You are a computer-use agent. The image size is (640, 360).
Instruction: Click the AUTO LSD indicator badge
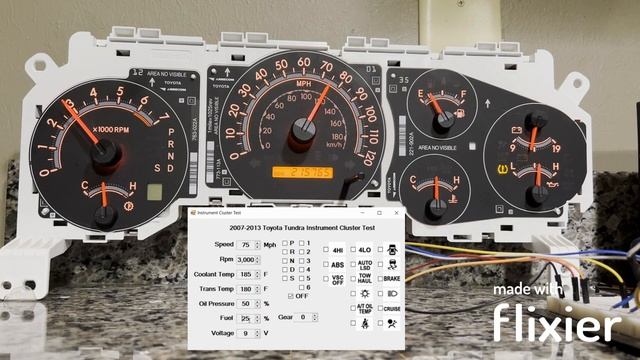tap(365, 265)
